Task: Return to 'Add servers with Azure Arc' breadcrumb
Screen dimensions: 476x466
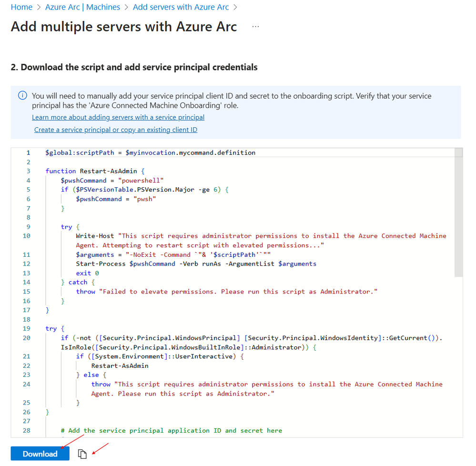Action: [x=181, y=7]
